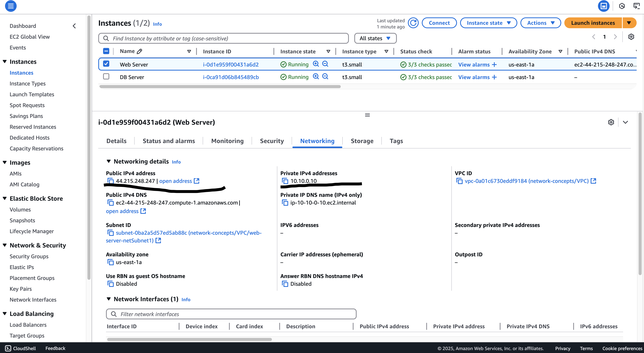This screenshot has width=644, height=353.
Task: Add alarm plus icon for DB Server
Action: 494,77
